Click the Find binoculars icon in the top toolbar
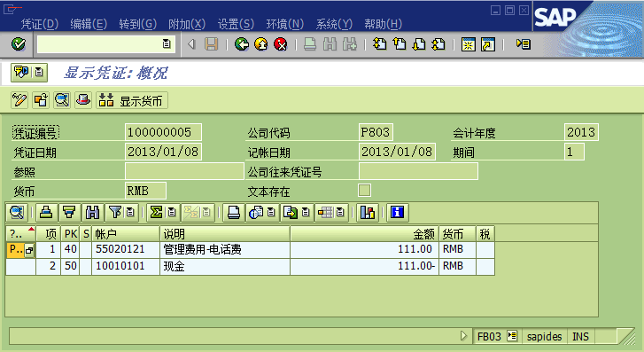Image resolution: width=644 pixels, height=352 pixels. pyautogui.click(x=330, y=44)
